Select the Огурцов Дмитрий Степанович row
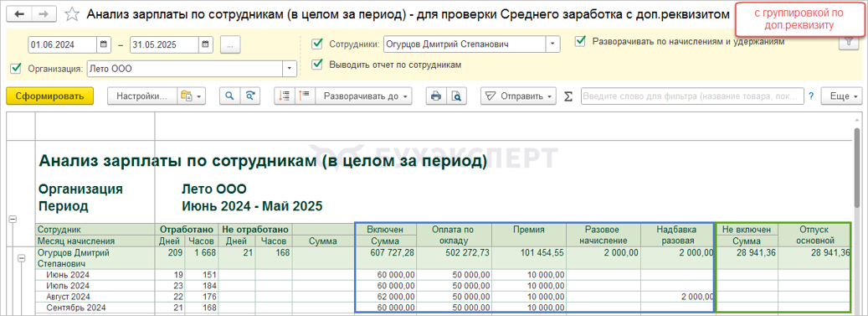 (444, 258)
